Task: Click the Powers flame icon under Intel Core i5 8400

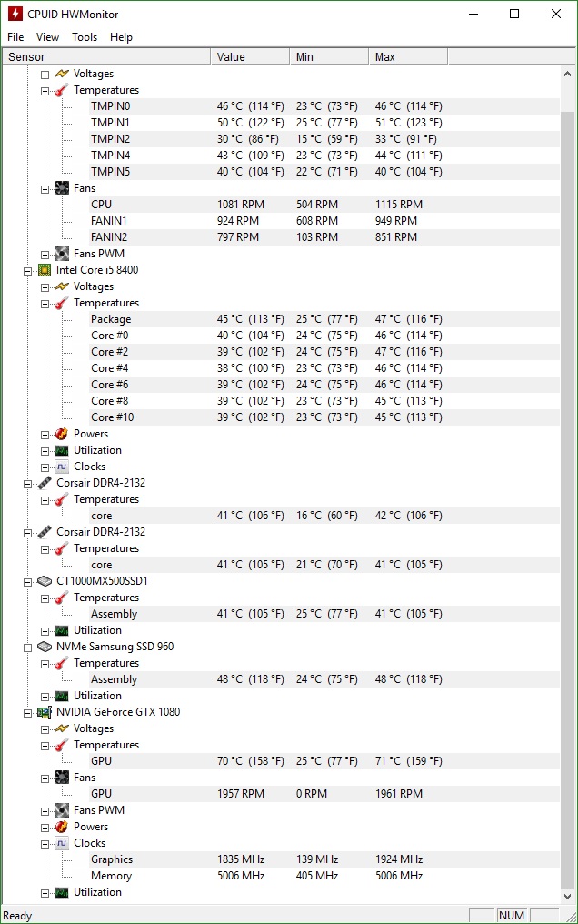Action: 60,434
